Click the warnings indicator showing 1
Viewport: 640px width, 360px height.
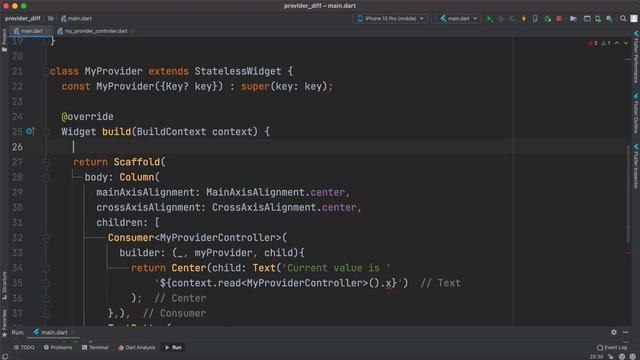[x=606, y=43]
